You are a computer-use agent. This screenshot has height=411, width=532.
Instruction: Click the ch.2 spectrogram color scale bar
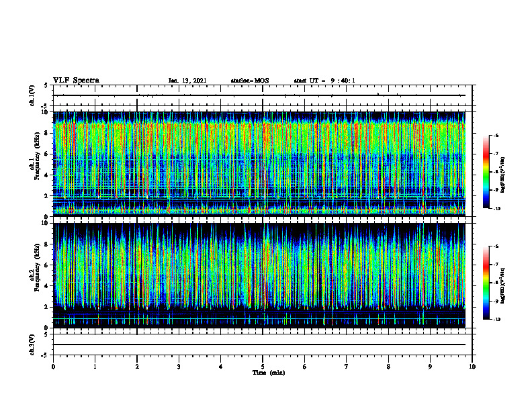pos(486,283)
